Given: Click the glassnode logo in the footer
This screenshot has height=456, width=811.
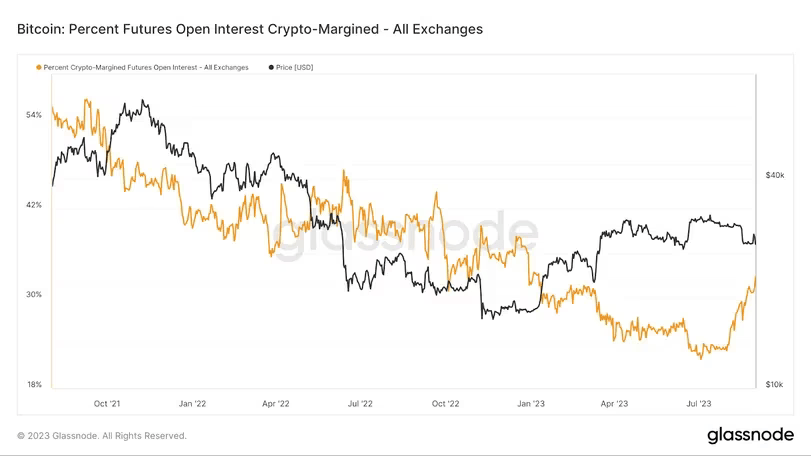Looking at the screenshot, I should (x=750, y=435).
